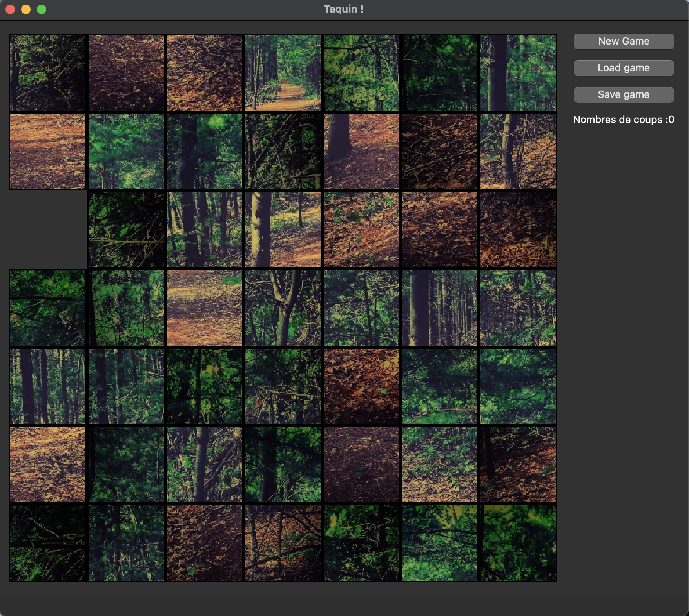Click the top-right corner tile with dark trunk
The height and width of the screenshot is (616, 689).
click(518, 73)
